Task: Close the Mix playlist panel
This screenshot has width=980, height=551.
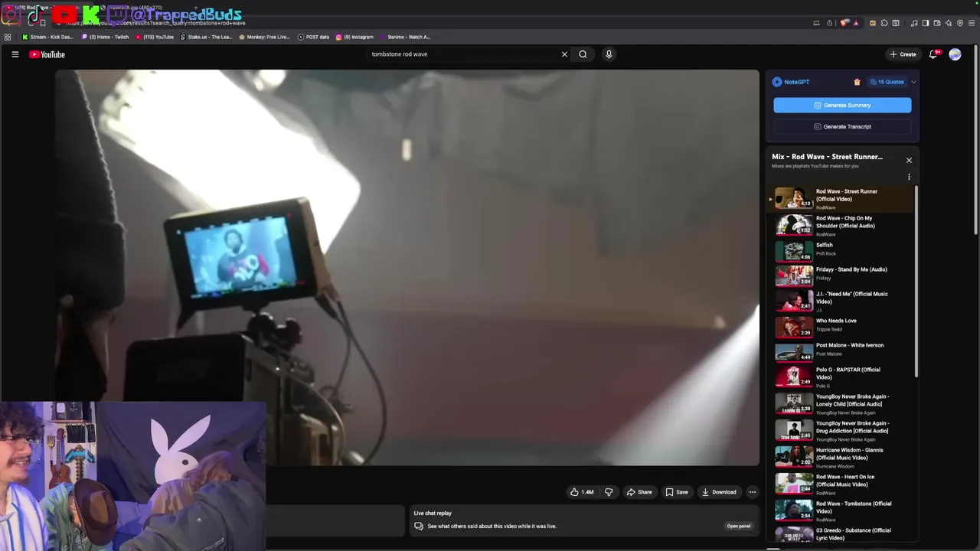Action: click(909, 160)
